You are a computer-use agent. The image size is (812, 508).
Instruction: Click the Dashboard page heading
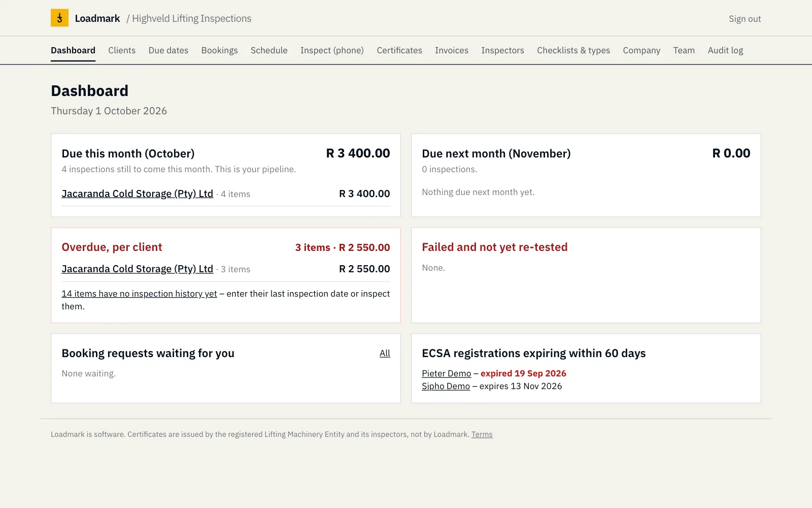90,90
